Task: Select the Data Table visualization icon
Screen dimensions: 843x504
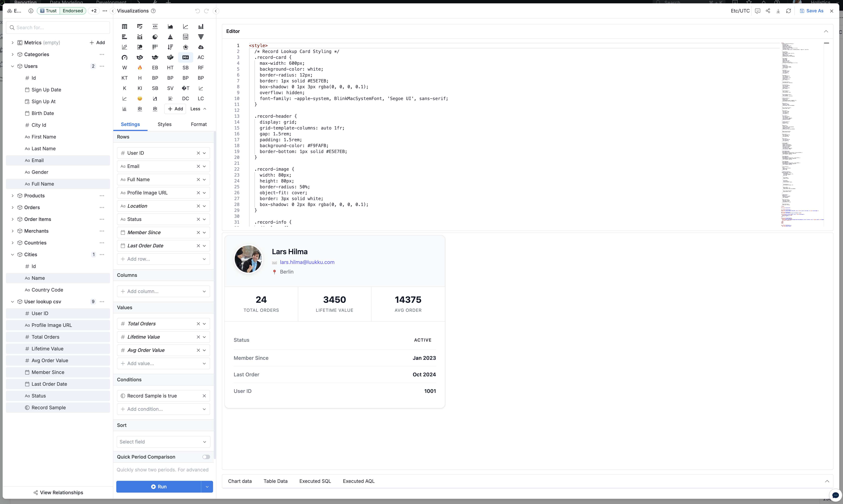Action: point(124,26)
